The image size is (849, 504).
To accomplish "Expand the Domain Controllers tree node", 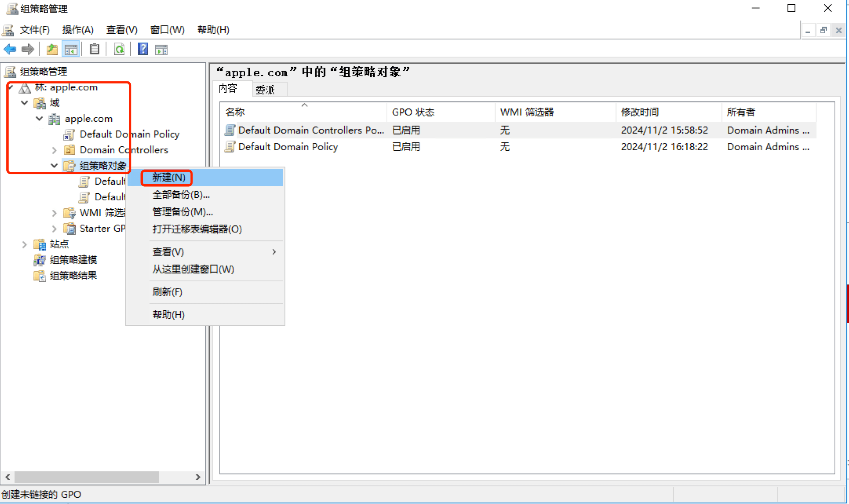I will tap(54, 150).
